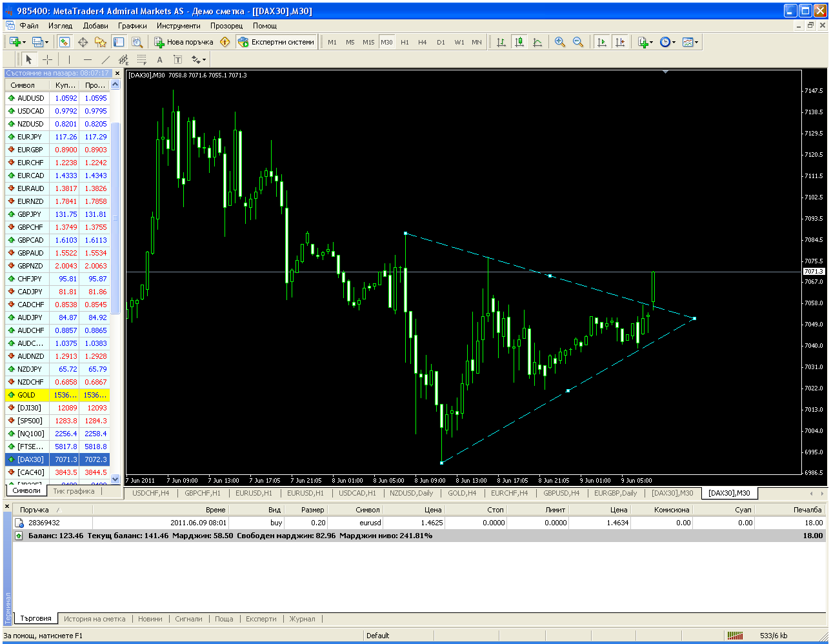
Task: Toggle candlestick chart mode
Action: coord(519,42)
